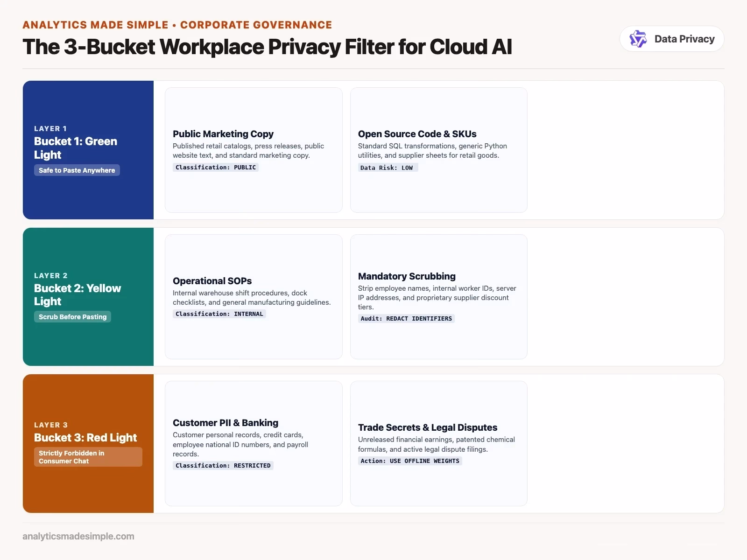Click the unreleased financial earnings description

437,444
